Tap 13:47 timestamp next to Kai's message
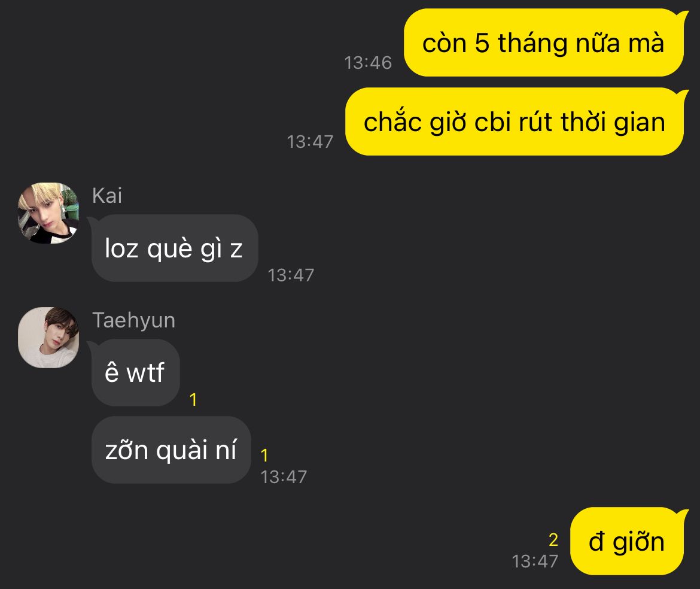The image size is (700, 589). click(x=291, y=275)
